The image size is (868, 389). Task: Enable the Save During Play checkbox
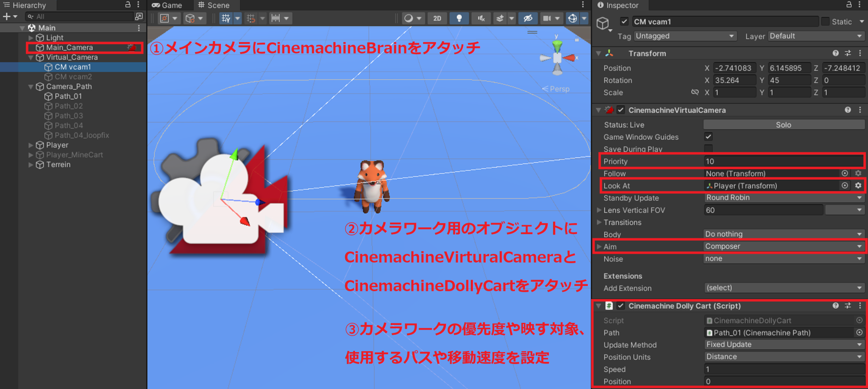(709, 149)
